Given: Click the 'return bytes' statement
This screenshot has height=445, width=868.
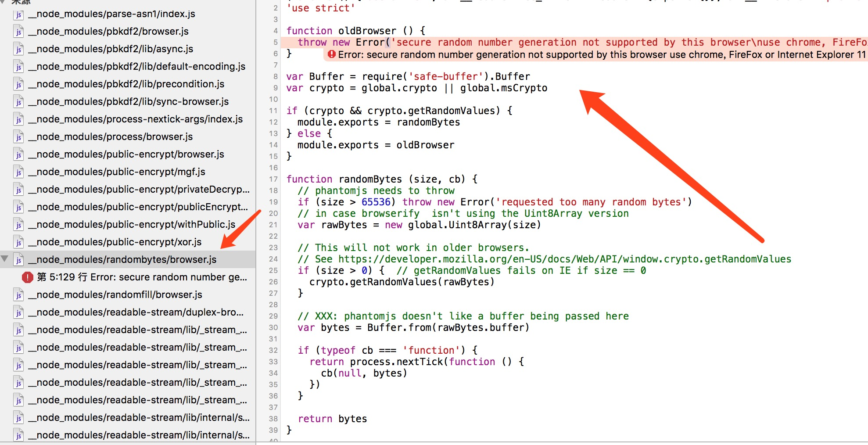Looking at the screenshot, I should coord(332,419).
